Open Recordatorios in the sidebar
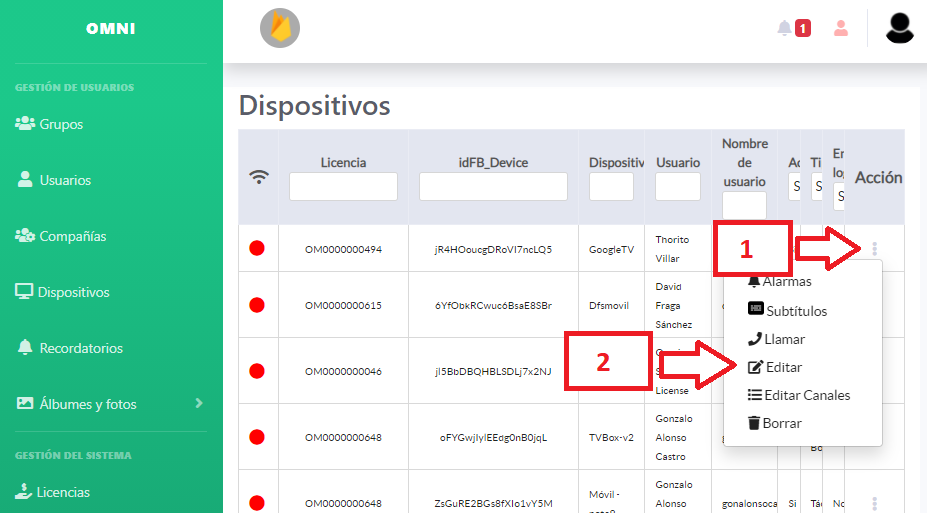The width and height of the screenshot is (927, 513). [81, 348]
